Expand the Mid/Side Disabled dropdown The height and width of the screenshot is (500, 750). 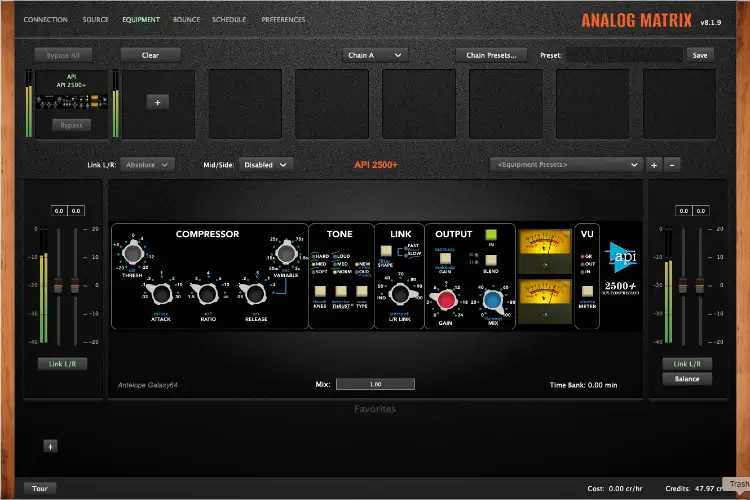click(x=267, y=164)
